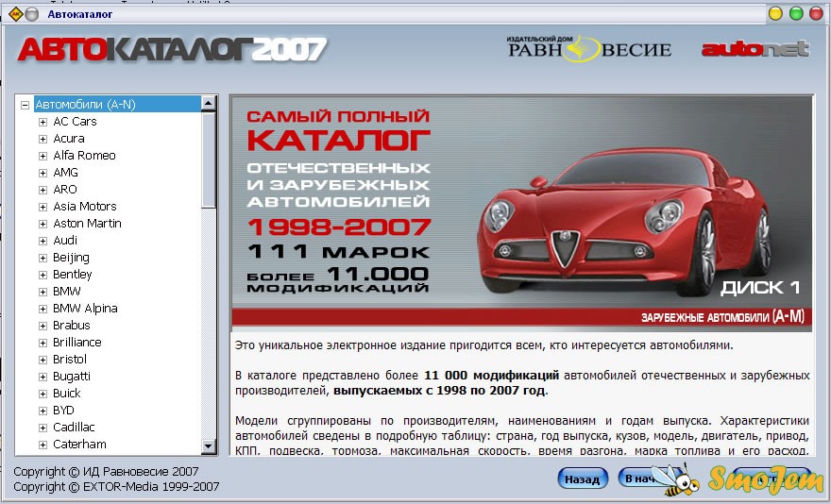
Task: Click the gray round button in title bar
Action: click(32, 14)
